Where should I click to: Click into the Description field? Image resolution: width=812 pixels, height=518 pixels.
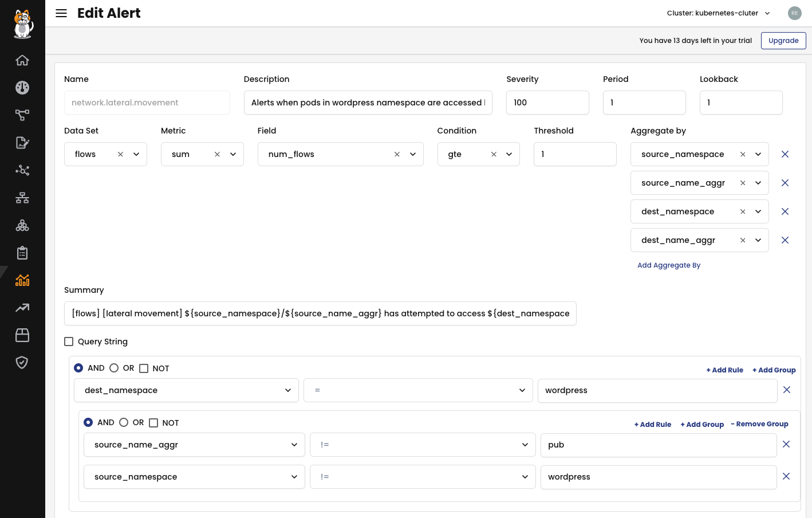point(368,103)
